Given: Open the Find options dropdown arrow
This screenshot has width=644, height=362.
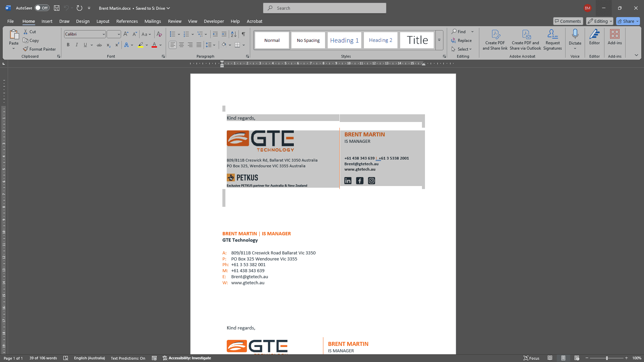Looking at the screenshot, I should point(472,32).
